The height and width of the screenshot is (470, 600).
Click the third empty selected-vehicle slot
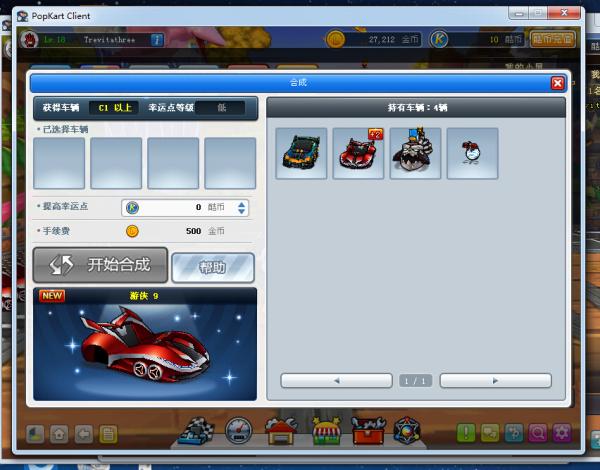click(x=173, y=163)
